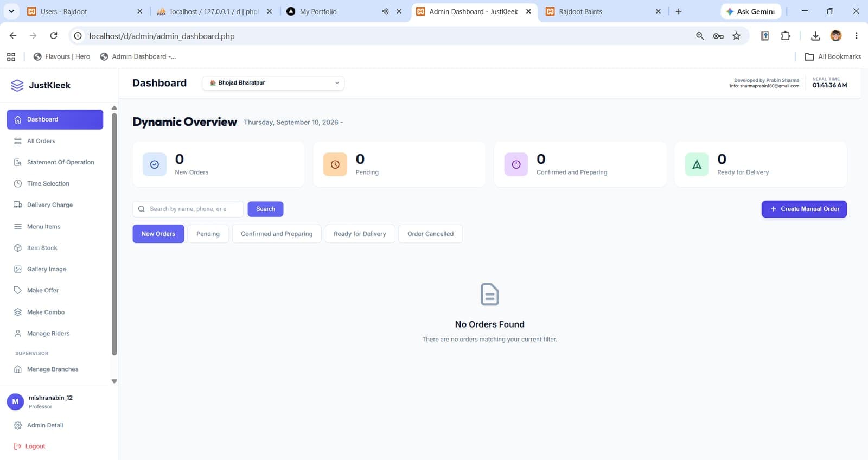Click the Manage Riders person icon

point(18,334)
